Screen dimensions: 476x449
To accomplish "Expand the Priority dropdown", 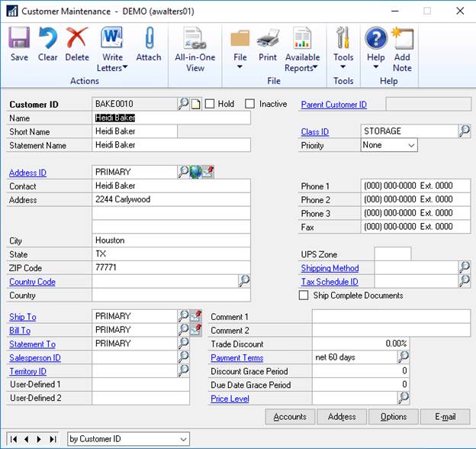I will tap(411, 145).
